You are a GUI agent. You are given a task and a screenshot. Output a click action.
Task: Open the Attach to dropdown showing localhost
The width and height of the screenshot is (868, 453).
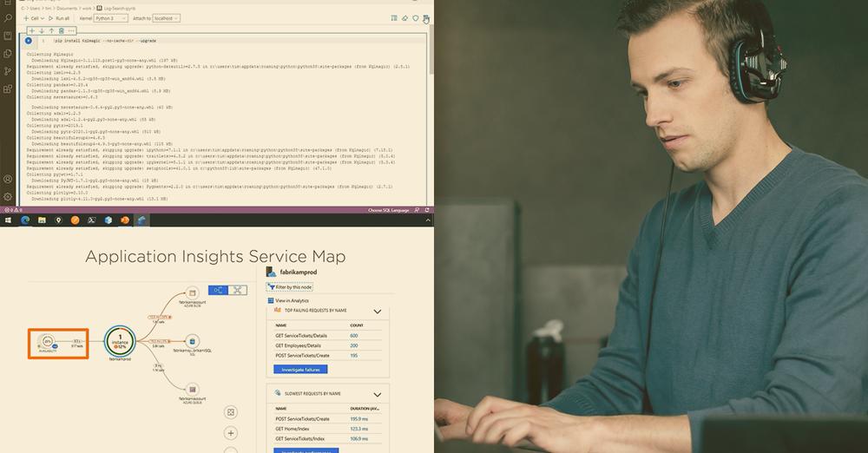[166, 18]
